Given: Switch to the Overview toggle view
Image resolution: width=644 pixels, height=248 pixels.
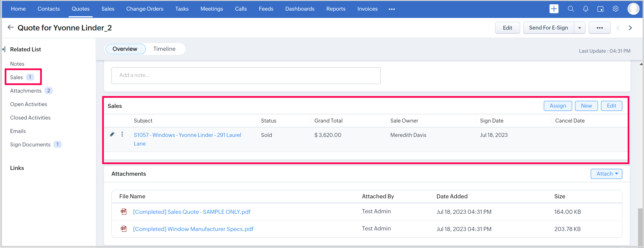Looking at the screenshot, I should [x=125, y=49].
